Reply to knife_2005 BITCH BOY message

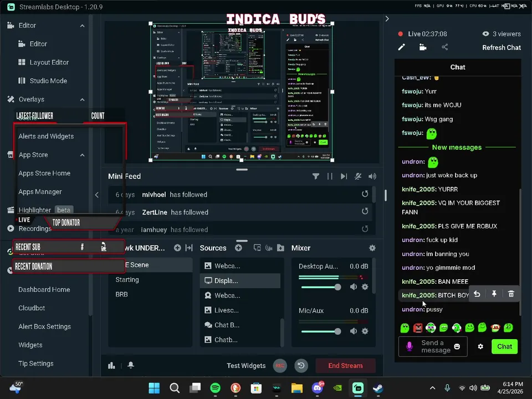(477, 294)
